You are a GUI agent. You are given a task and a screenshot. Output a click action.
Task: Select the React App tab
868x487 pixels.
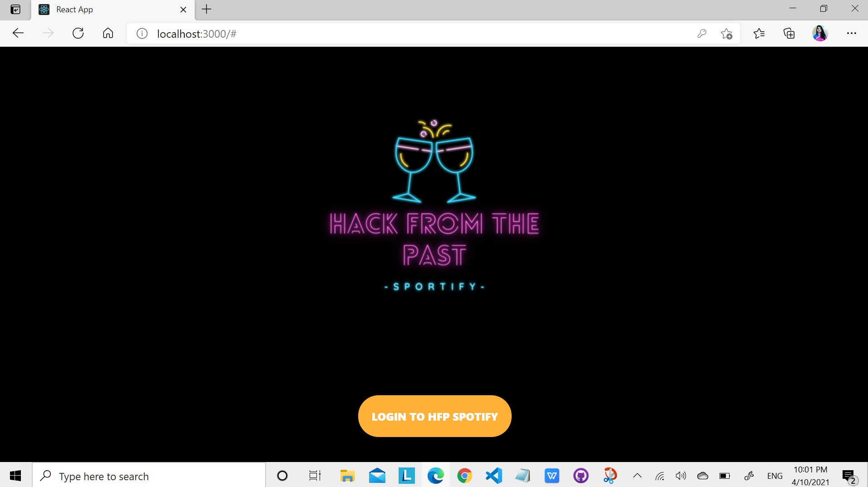(113, 10)
